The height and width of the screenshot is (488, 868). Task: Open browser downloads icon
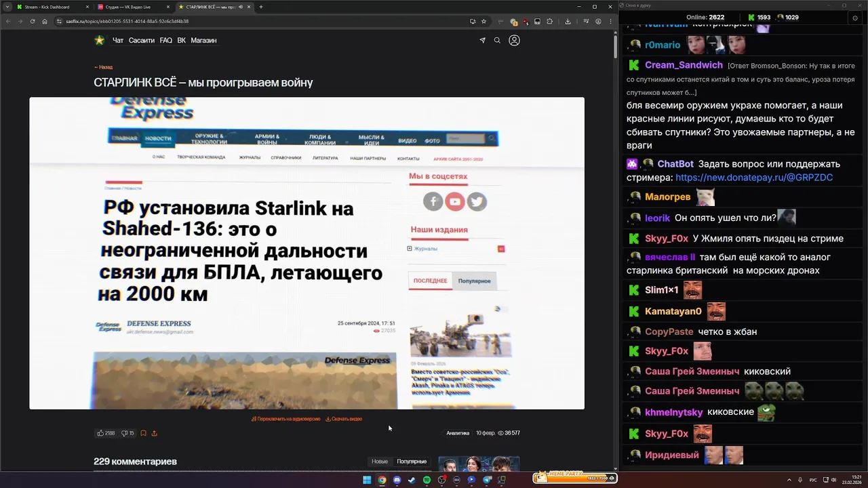coord(568,21)
